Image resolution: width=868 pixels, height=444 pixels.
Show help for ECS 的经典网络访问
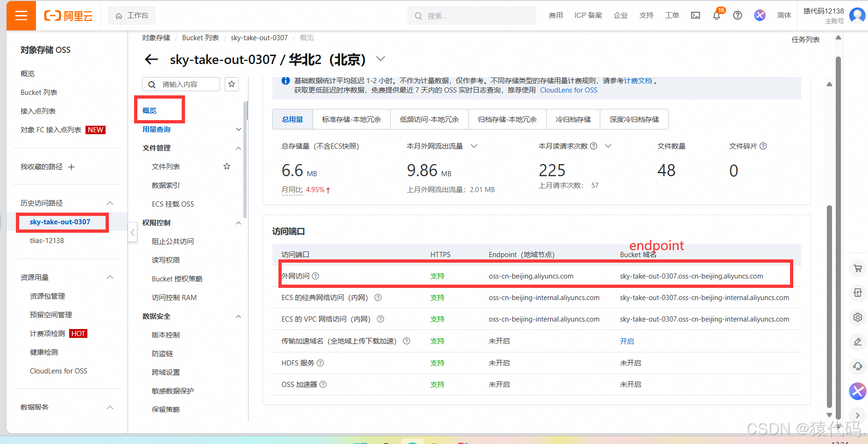378,298
